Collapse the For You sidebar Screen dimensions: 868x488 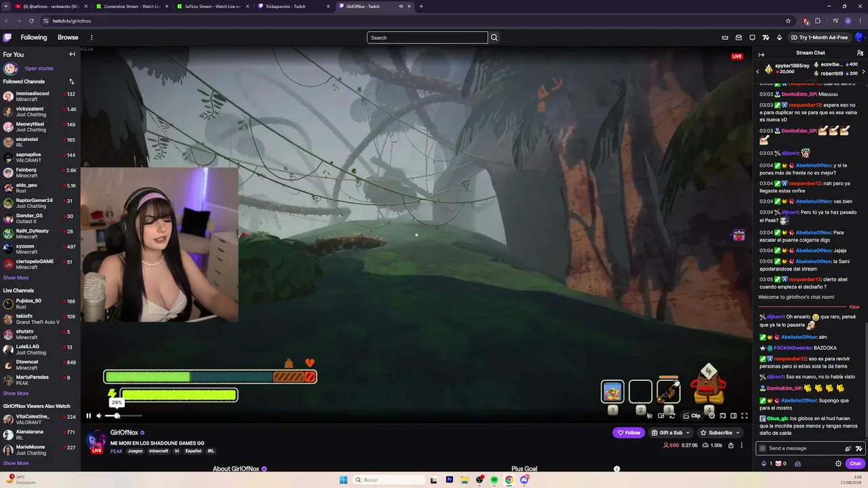[72, 54]
